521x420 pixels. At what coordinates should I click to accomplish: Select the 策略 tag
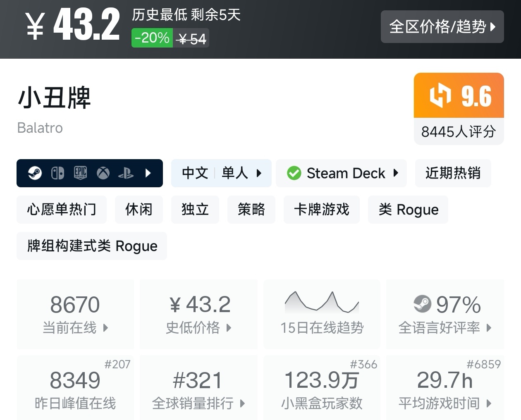[251, 209]
